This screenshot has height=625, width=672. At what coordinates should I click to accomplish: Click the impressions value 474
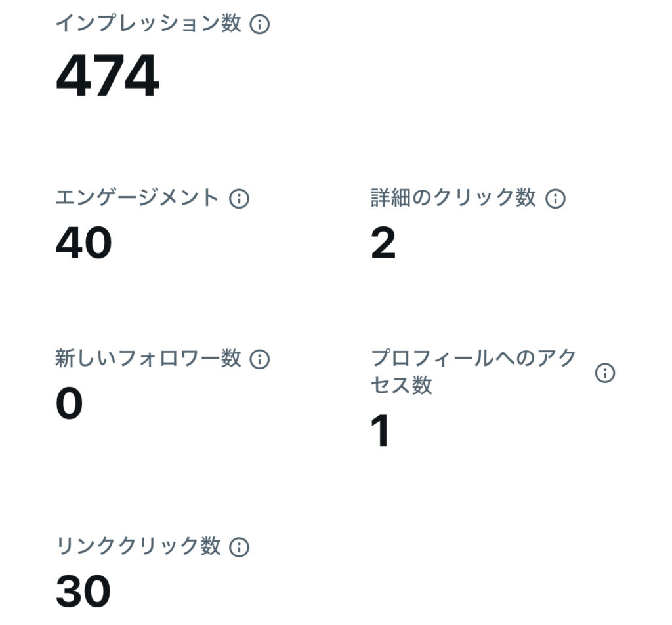pyautogui.click(x=108, y=76)
